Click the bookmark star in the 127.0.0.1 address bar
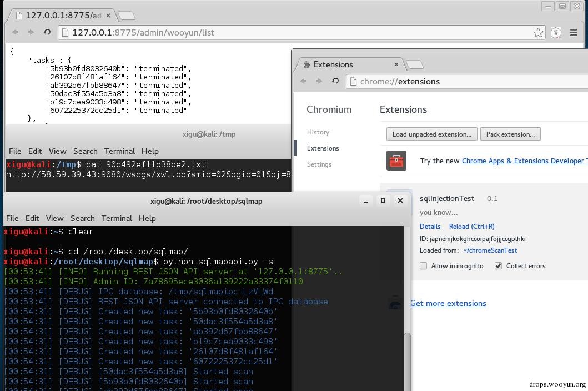 tap(538, 33)
